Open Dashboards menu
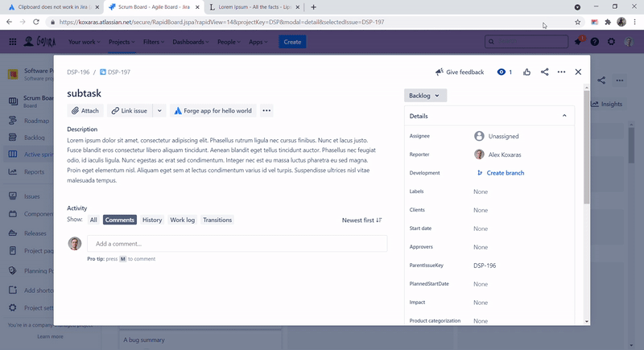The height and width of the screenshot is (350, 644). click(191, 42)
